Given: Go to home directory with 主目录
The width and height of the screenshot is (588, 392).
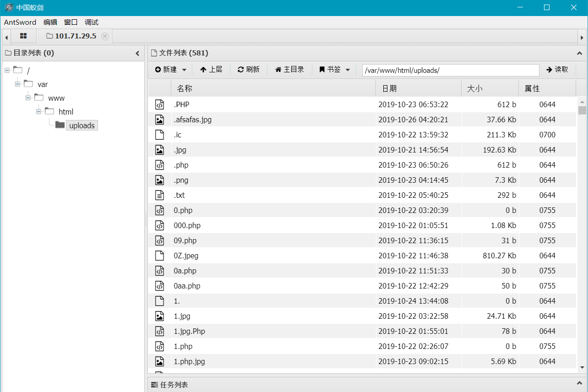Looking at the screenshot, I should coord(290,70).
